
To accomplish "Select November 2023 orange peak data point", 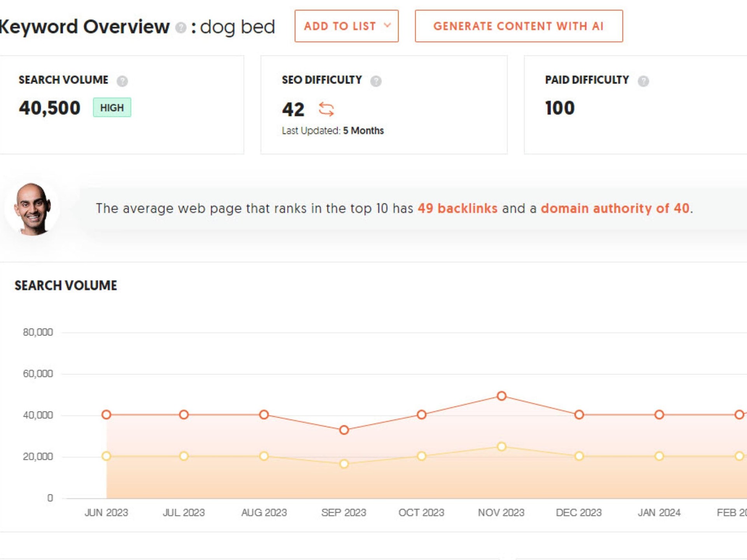I will point(502,396).
